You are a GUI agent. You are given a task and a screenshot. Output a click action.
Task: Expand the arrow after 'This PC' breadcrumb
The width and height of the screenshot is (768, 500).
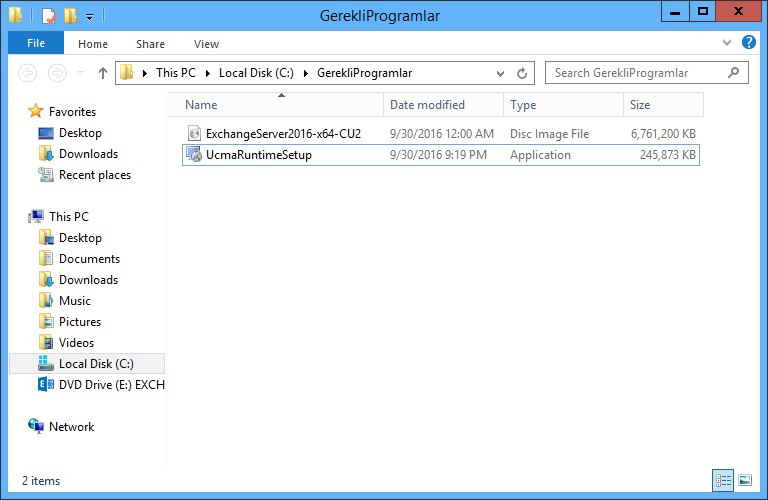[x=208, y=73]
